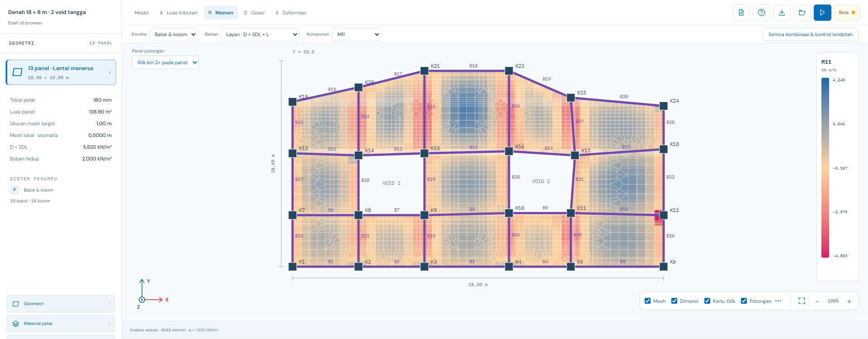Open the help question-mark icon
Image resolution: width=868 pixels, height=339 pixels.
click(761, 13)
